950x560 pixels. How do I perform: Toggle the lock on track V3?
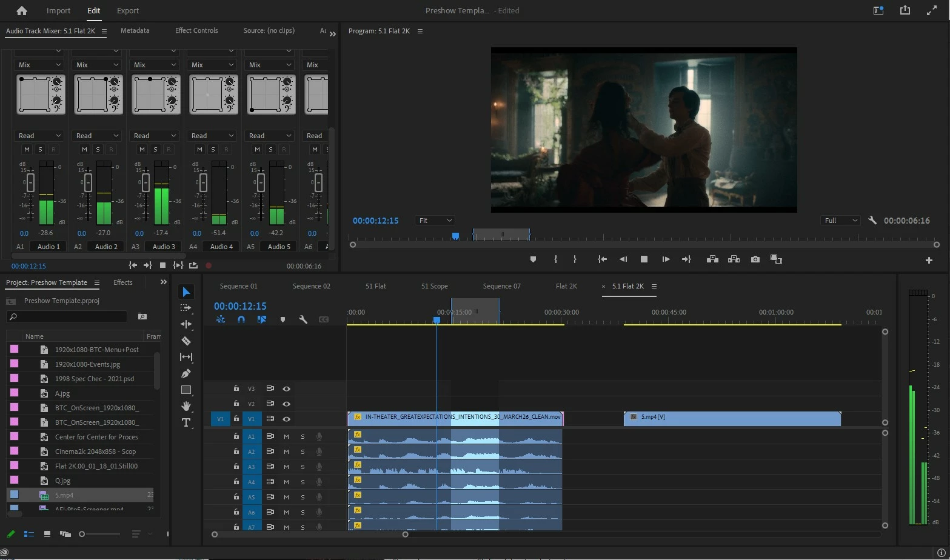pyautogui.click(x=236, y=388)
